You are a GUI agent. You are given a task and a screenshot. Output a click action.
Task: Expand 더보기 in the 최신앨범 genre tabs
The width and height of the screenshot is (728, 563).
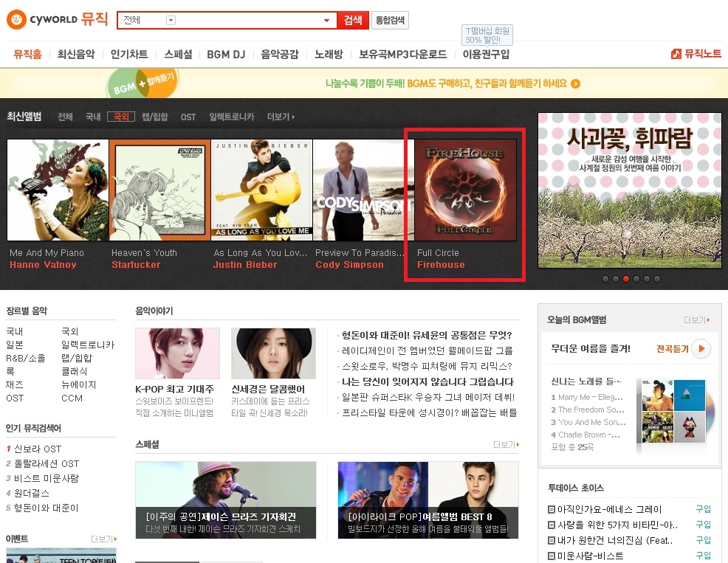(x=281, y=117)
